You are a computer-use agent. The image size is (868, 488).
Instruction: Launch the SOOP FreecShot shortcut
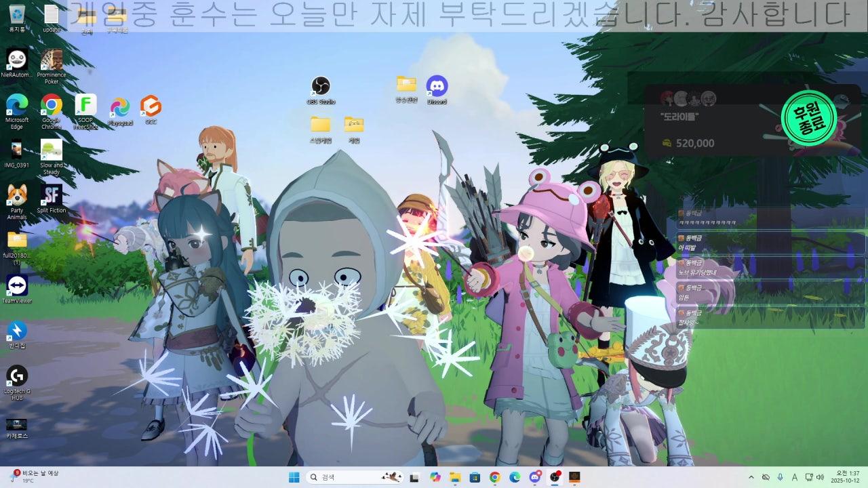tap(85, 111)
